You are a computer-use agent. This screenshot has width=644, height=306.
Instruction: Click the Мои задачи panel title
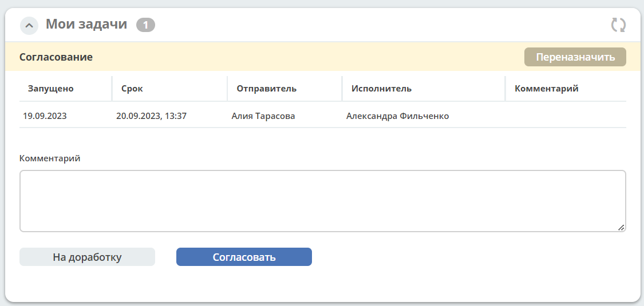coord(86,24)
